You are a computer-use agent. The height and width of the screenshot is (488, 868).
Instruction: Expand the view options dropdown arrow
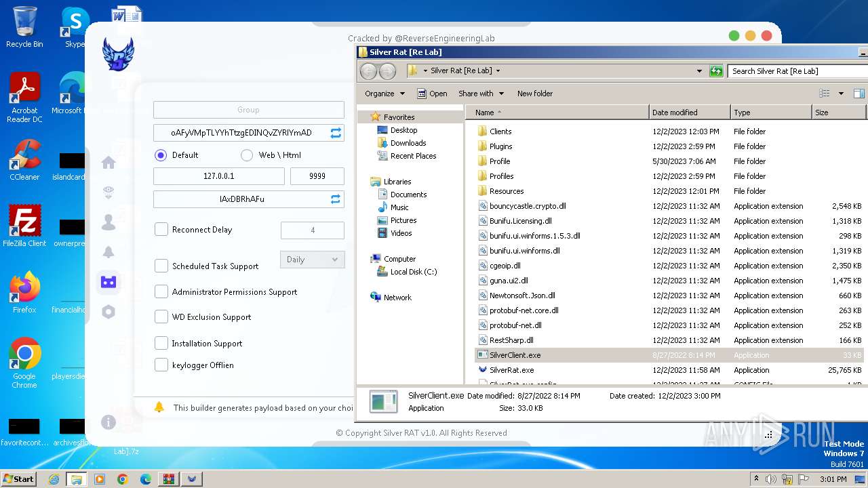coord(841,94)
